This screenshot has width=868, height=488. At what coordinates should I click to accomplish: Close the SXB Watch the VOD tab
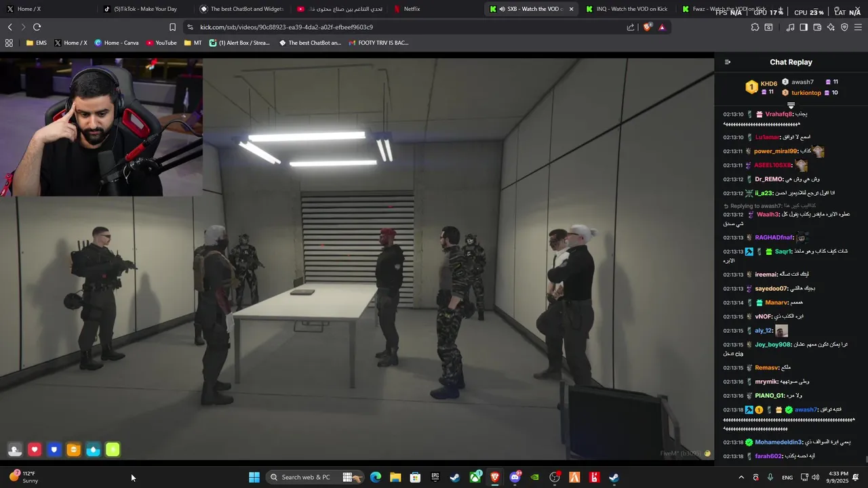[571, 9]
